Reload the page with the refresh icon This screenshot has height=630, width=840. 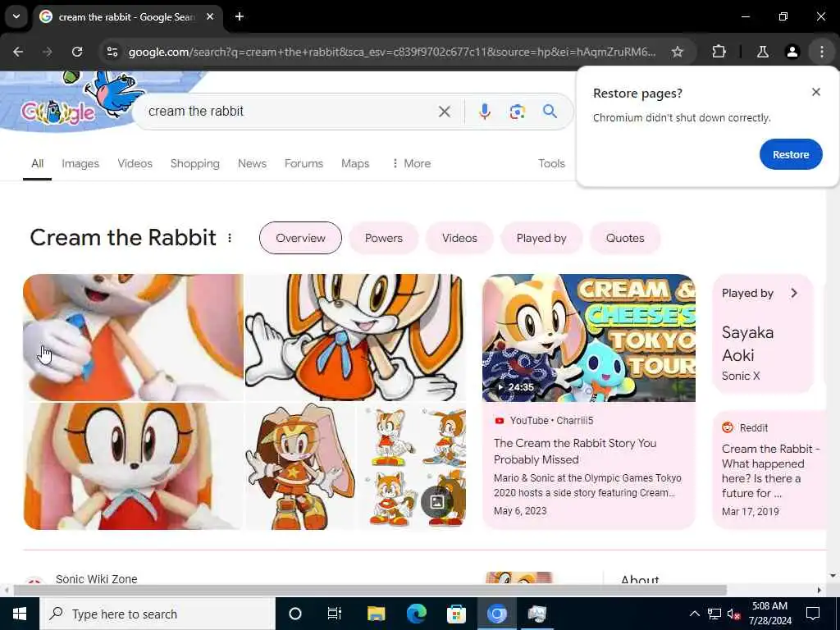tap(77, 52)
